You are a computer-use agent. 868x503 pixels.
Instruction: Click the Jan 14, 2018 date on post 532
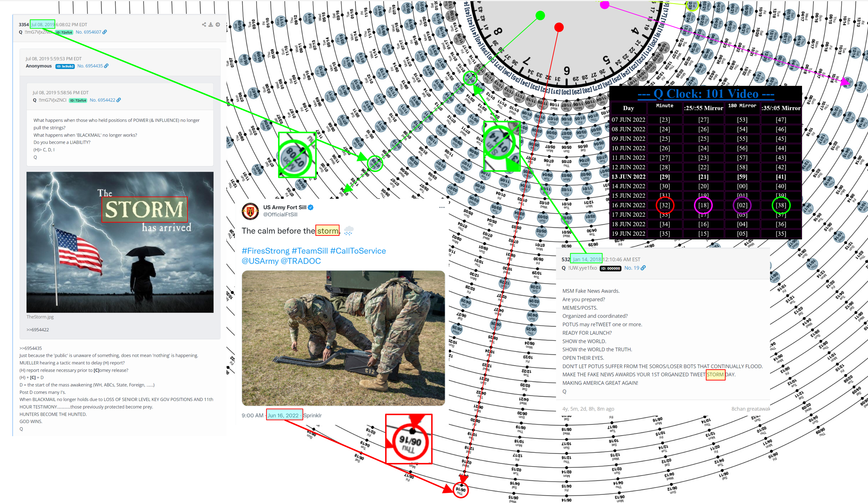587,260
